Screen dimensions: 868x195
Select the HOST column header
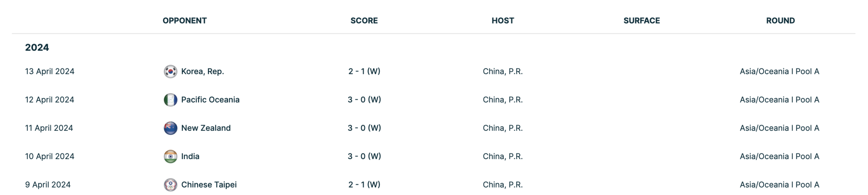(503, 21)
